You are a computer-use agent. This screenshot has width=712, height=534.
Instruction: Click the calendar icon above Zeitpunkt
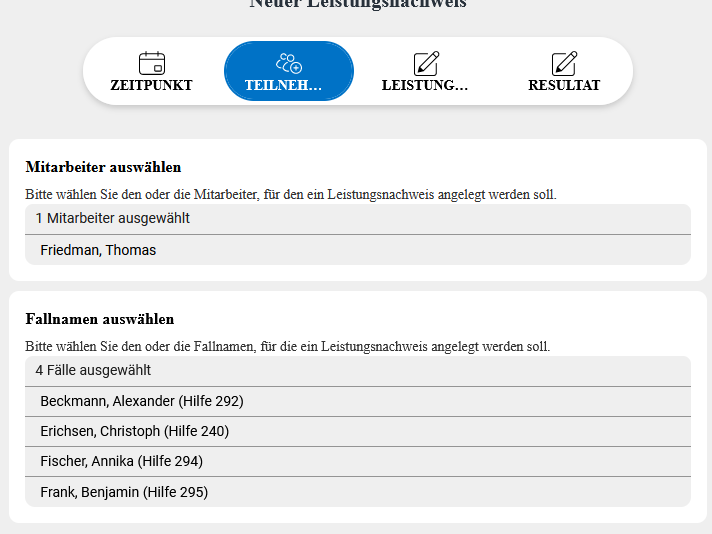[x=151, y=63]
